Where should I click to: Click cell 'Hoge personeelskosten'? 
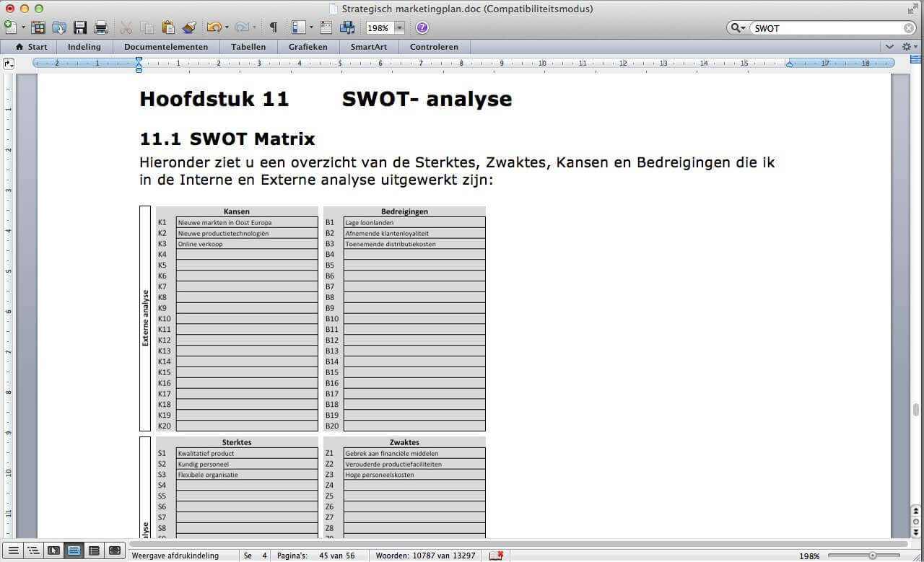click(x=414, y=475)
